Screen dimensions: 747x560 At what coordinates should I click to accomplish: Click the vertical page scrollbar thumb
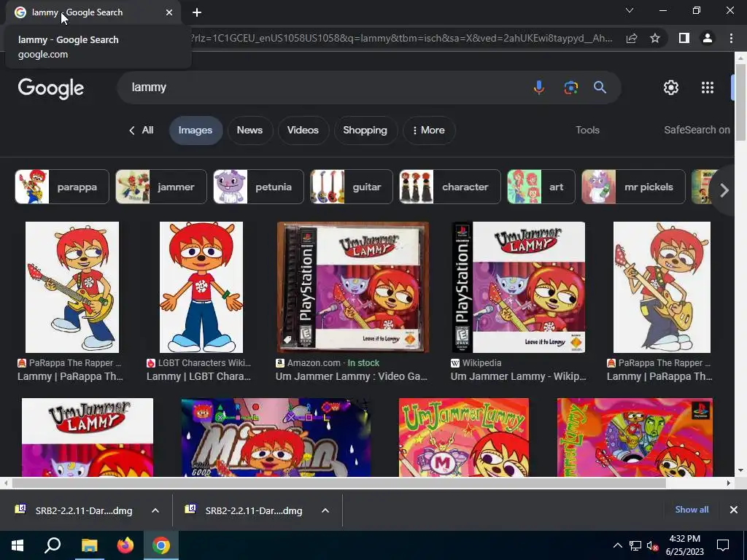point(740,102)
